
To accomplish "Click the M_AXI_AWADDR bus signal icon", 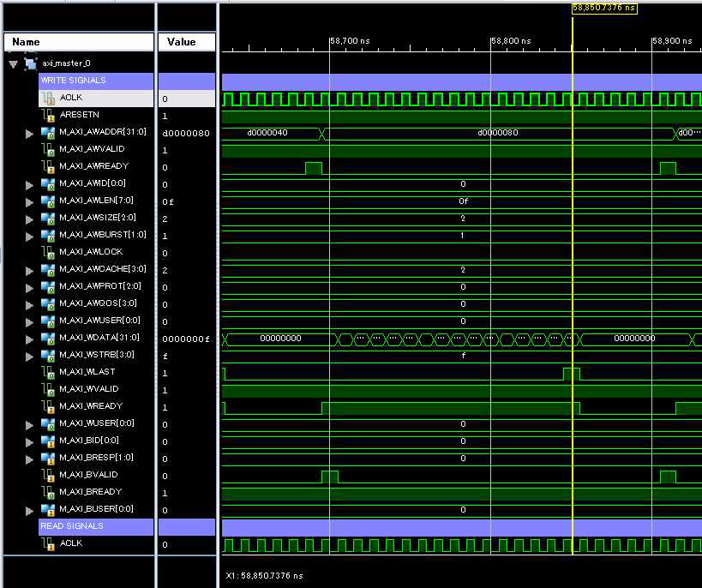I will click(x=47, y=133).
